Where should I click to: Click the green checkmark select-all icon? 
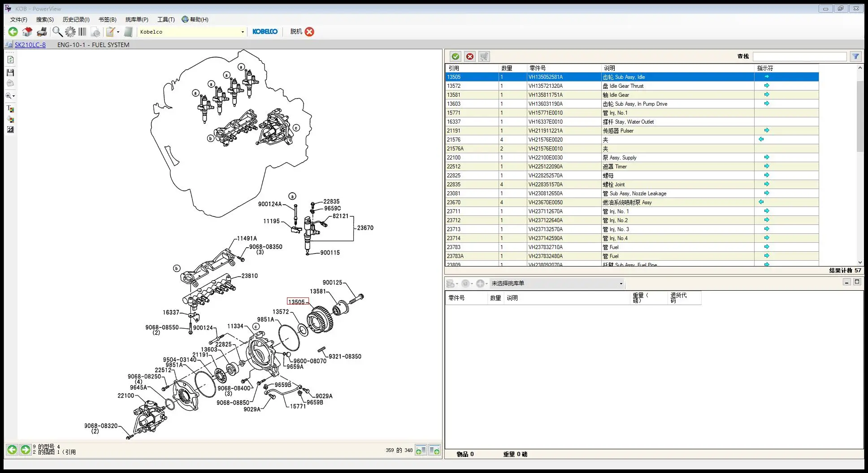456,56
